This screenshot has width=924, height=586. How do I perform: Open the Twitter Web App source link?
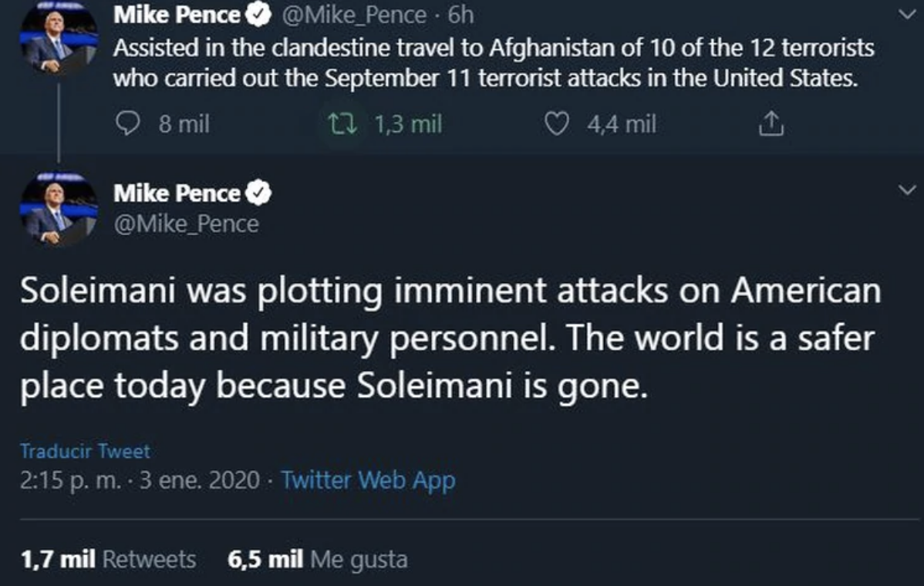369,480
